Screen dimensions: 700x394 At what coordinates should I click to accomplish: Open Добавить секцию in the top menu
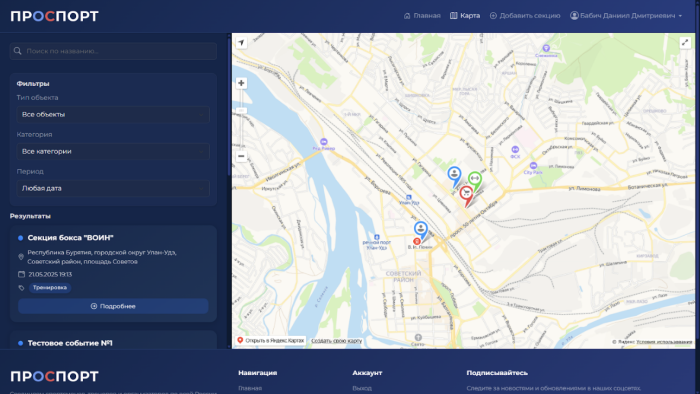[525, 16]
